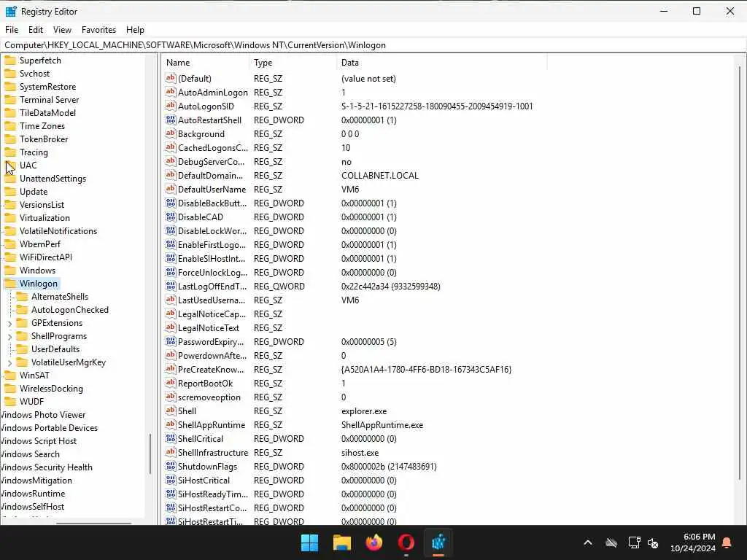Select the TokenBroker key
The height and width of the screenshot is (560, 747).
click(44, 139)
